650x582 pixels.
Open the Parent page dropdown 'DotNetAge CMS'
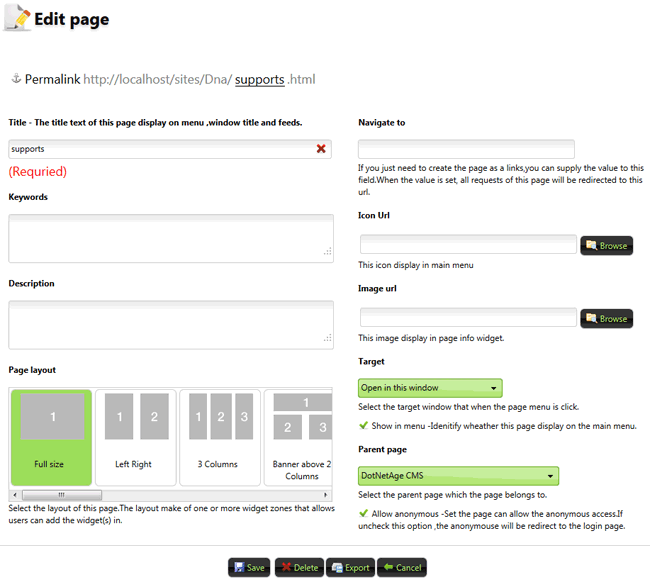click(x=458, y=476)
